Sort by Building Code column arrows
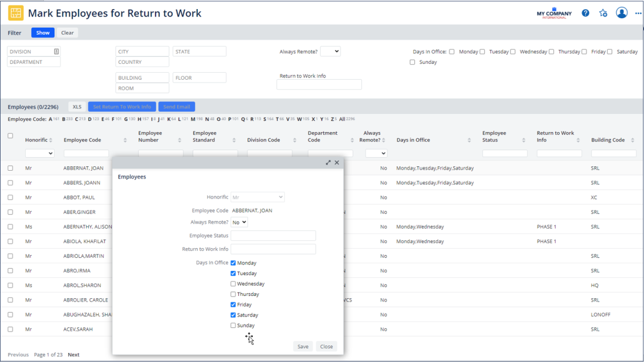The height and width of the screenshot is (362, 644). tap(633, 140)
